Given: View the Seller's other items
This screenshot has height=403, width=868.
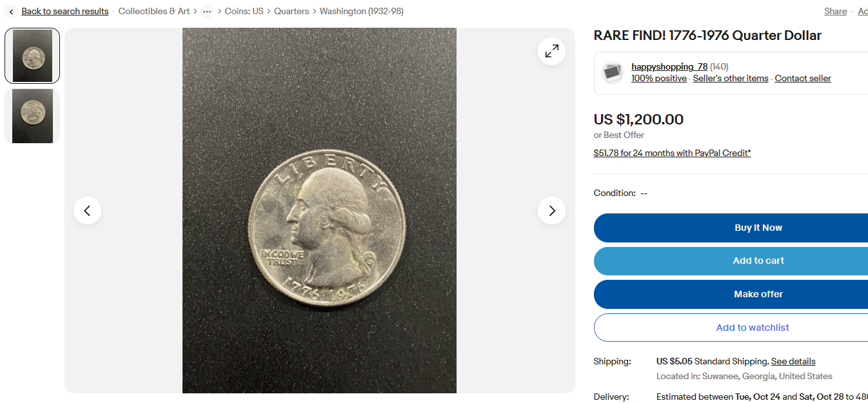Looking at the screenshot, I should (731, 79).
